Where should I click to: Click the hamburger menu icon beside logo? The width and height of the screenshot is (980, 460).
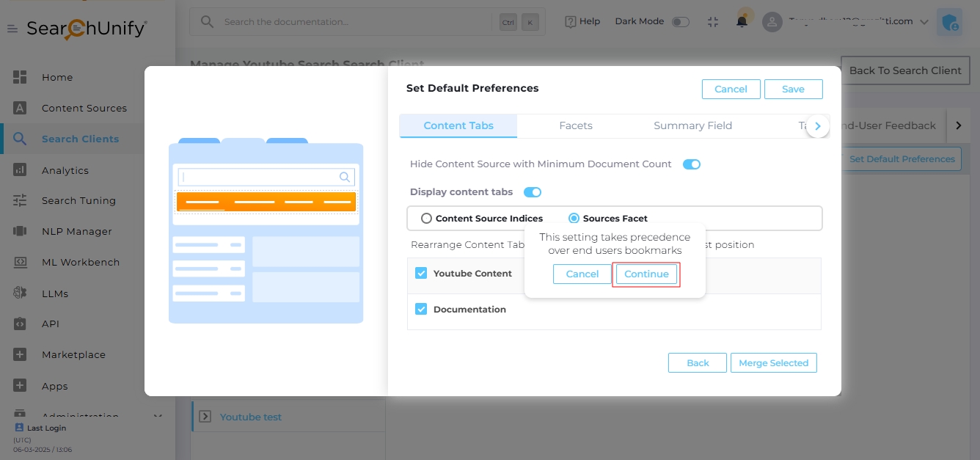coord(12,29)
